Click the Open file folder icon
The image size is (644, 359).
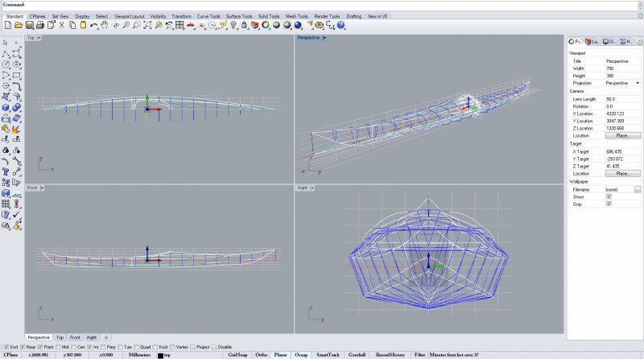point(18,26)
